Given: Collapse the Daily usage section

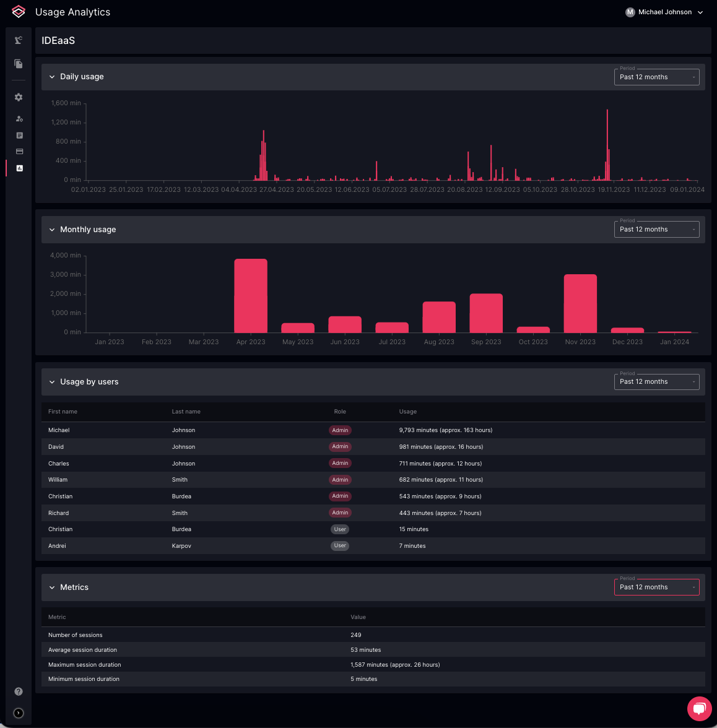Looking at the screenshot, I should pos(52,77).
